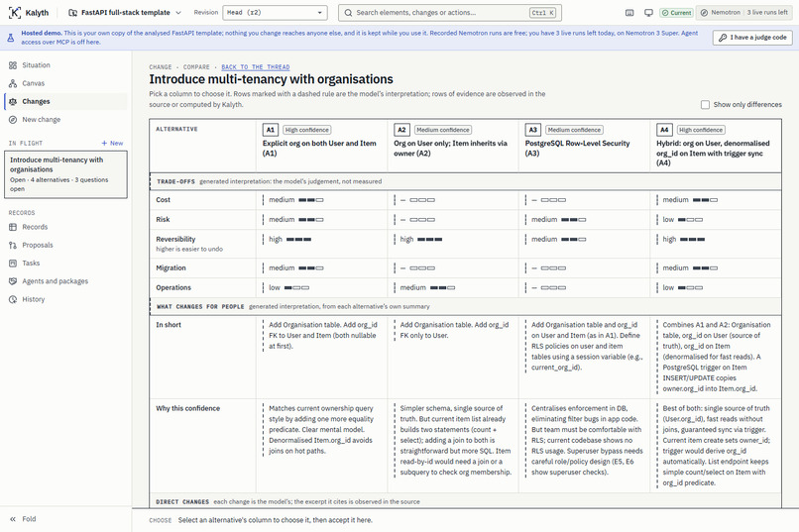Choose the Hybrid org on User column heading
Image resolution: width=799 pixels, height=532 pixels.
(x=713, y=154)
